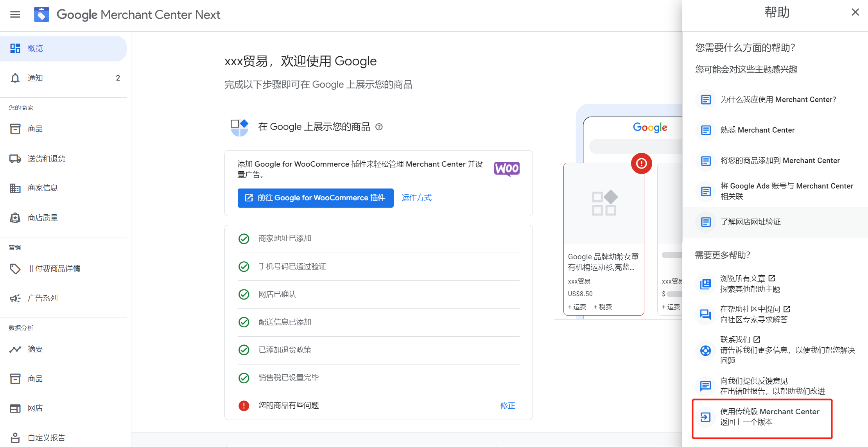
Task: Click the 摘要 trend line icon
Action: pyautogui.click(x=15, y=349)
